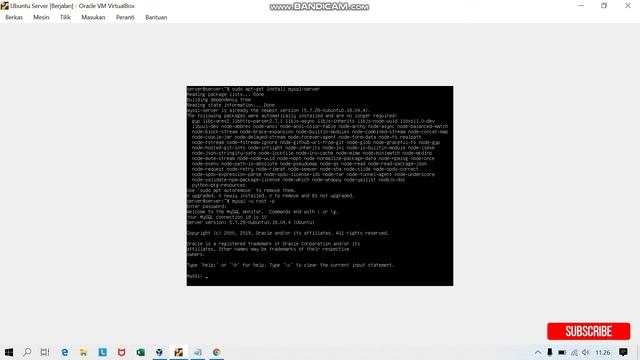Click the mysql> prompt line in the terminal

pos(198,276)
